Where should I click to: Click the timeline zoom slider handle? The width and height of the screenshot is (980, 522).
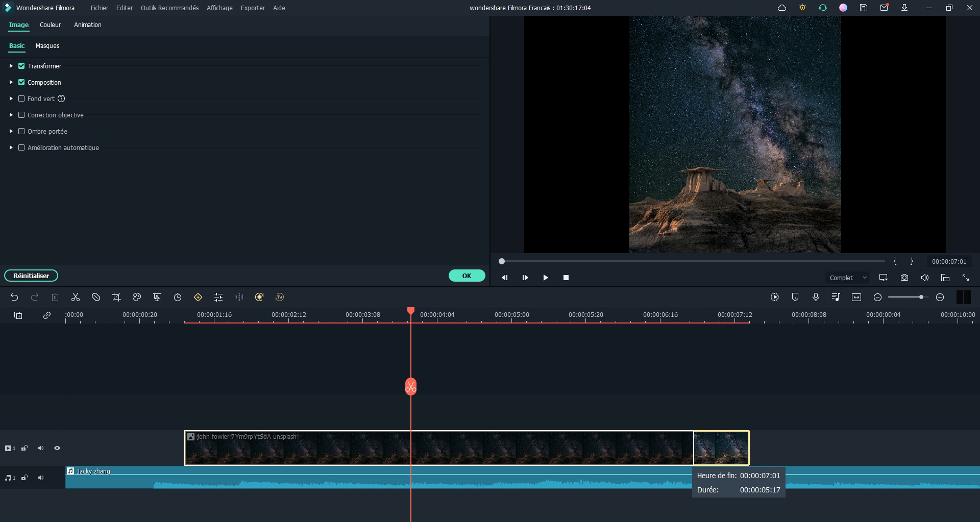[x=921, y=297]
